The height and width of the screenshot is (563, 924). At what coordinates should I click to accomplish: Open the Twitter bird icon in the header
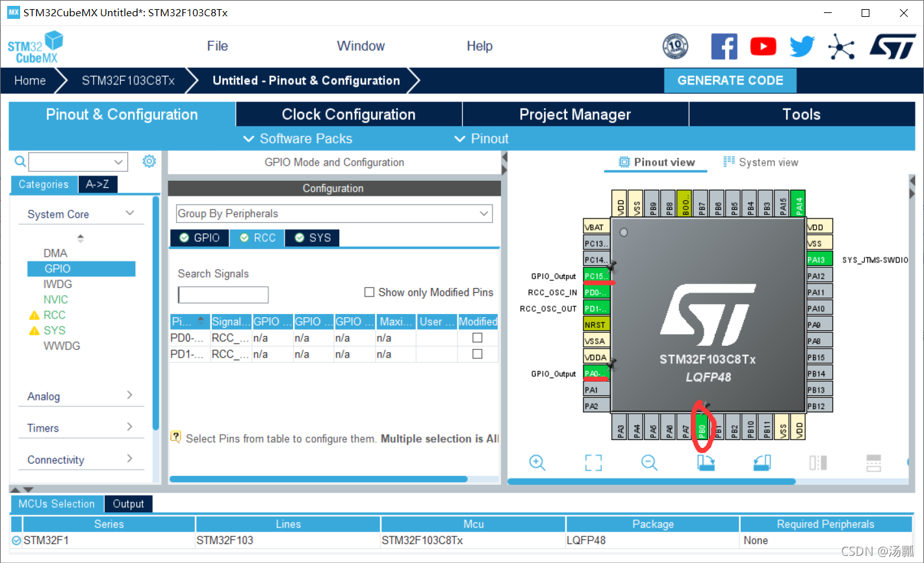coord(802,46)
